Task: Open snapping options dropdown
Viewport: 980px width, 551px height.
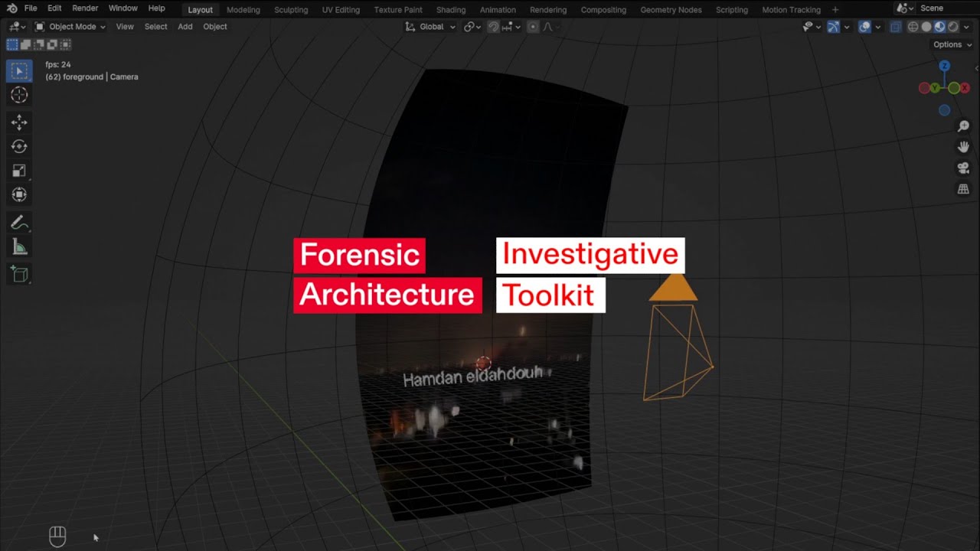Action: click(x=511, y=27)
